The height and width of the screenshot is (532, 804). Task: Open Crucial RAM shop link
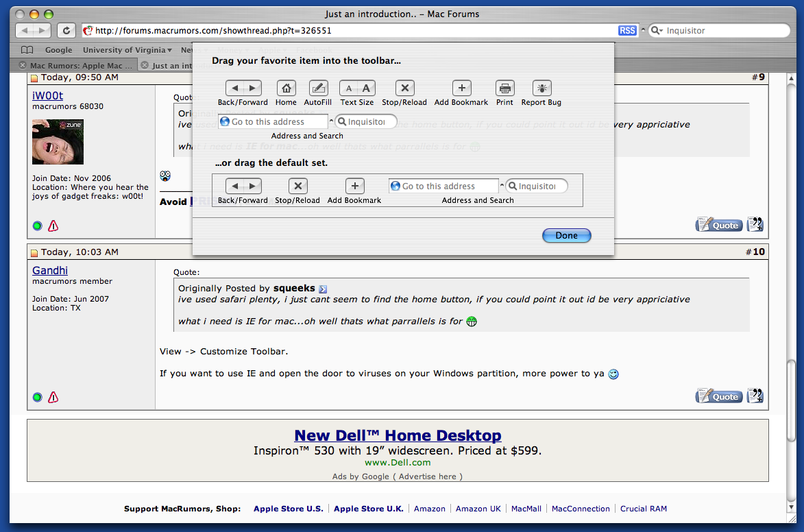(x=644, y=509)
